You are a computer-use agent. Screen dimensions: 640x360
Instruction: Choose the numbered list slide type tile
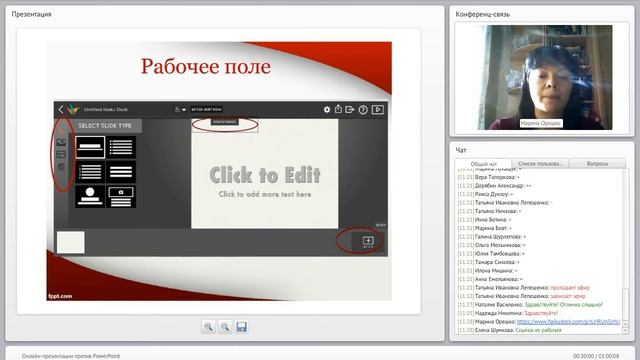[90, 172]
